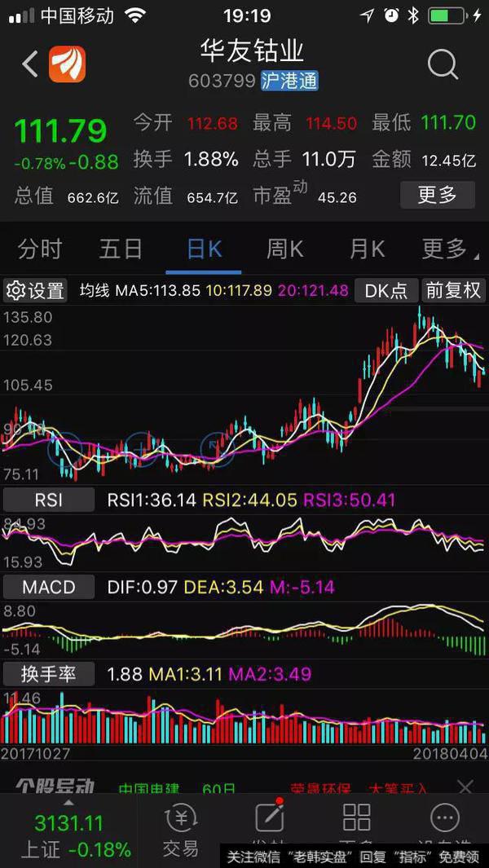The width and height of the screenshot is (489, 868).
Task: Tap the candlestick price chart
Action: [244, 394]
